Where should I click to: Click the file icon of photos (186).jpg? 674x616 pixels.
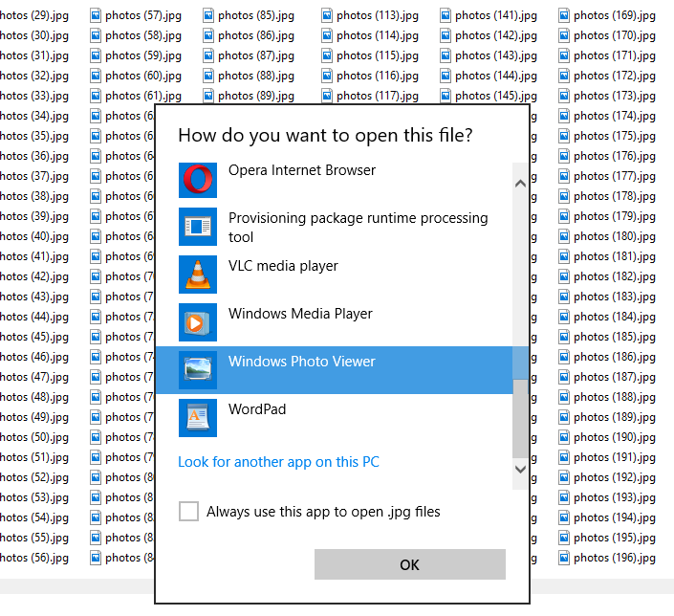coord(564,357)
